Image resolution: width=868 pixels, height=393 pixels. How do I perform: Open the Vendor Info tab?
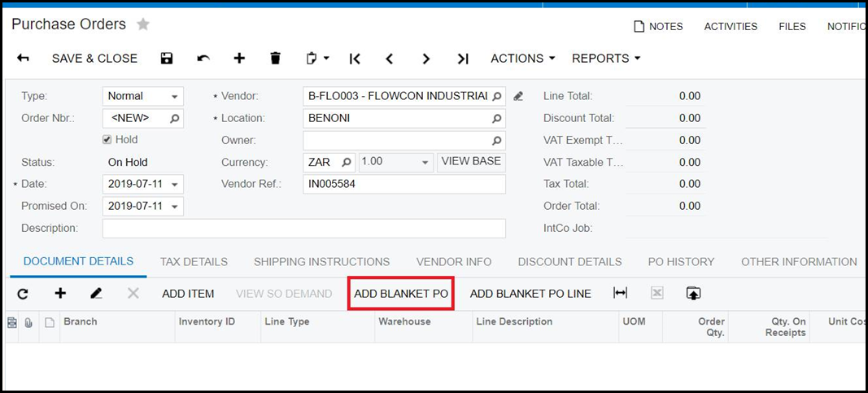tap(454, 262)
